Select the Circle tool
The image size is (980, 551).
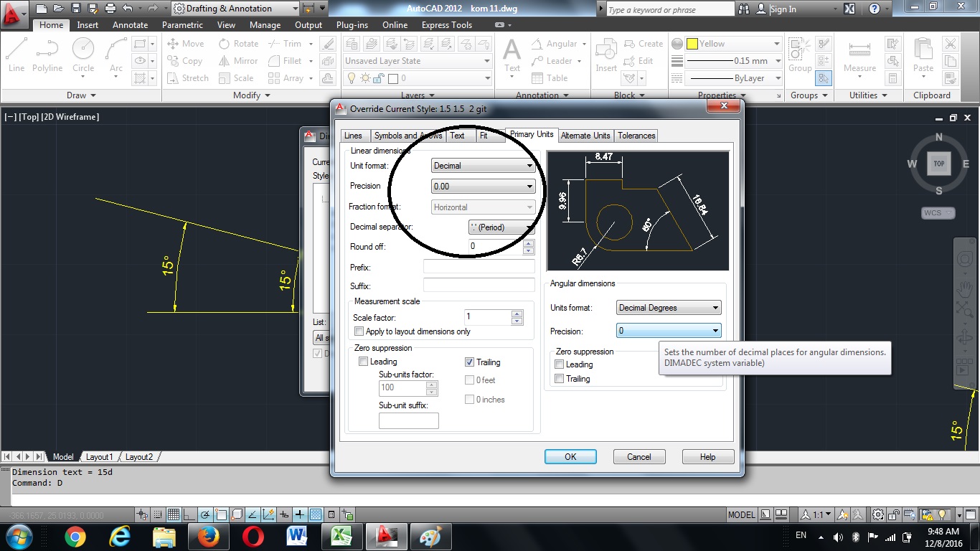click(83, 55)
